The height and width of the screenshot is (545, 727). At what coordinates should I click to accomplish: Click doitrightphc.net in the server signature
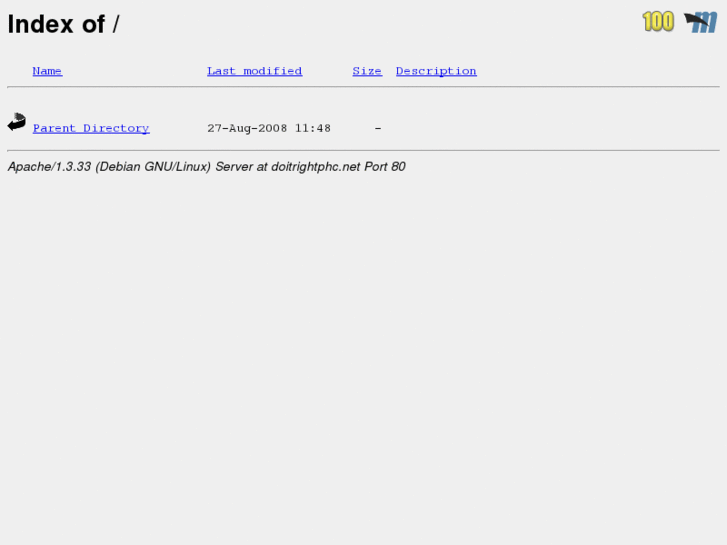coord(315,167)
